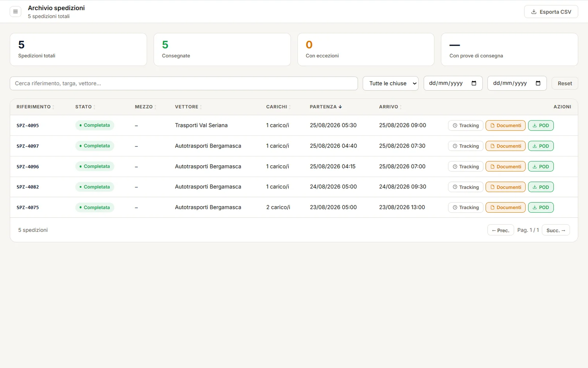Click the calendar icon in first date field
This screenshot has width=588, height=368.
(x=474, y=83)
